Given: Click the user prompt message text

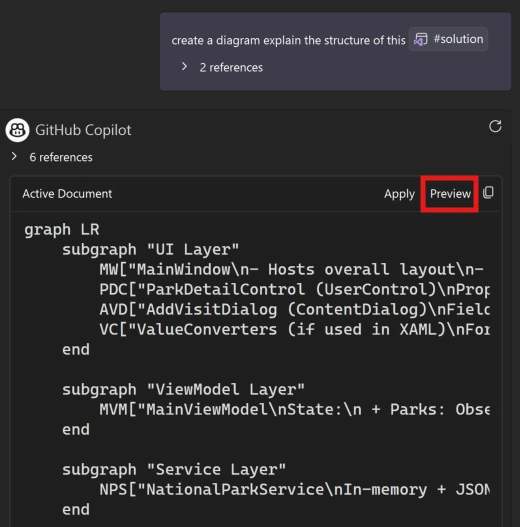Looking at the screenshot, I should click(288, 41).
